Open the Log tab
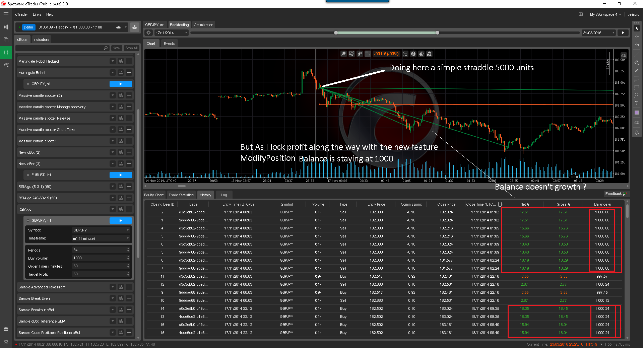Screen dimensions: 644x349 pos(224,195)
